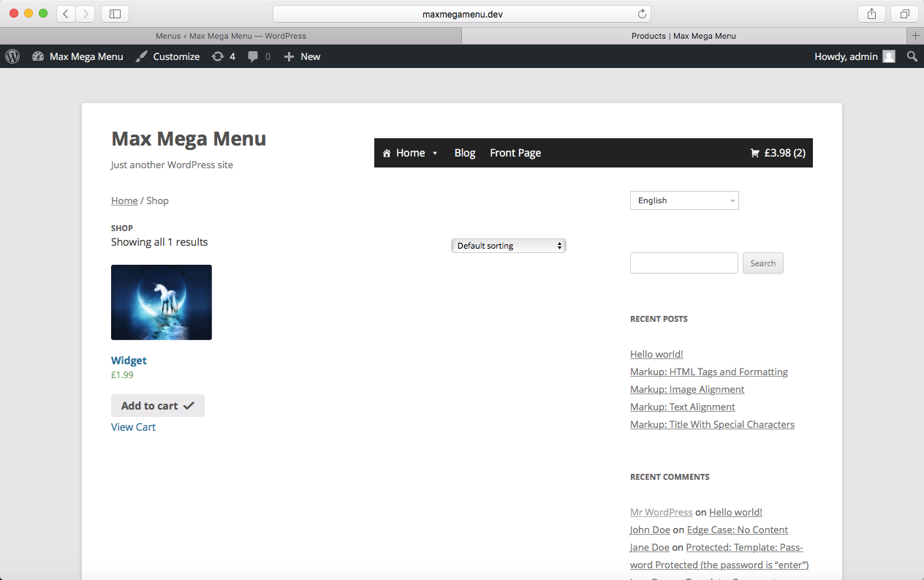The image size is (924, 580).
Task: Open the Widget product title link
Action: [129, 361]
